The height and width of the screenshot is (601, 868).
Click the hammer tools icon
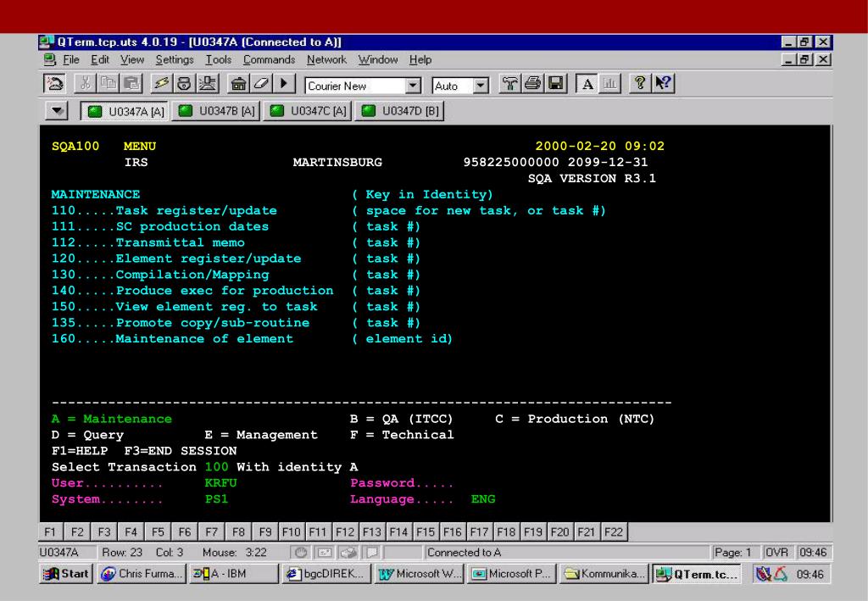509,84
